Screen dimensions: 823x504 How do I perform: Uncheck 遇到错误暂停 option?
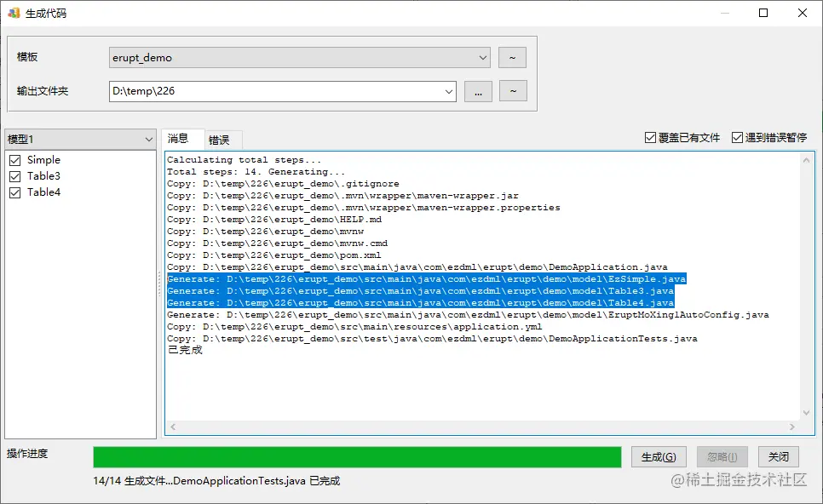[738, 137]
